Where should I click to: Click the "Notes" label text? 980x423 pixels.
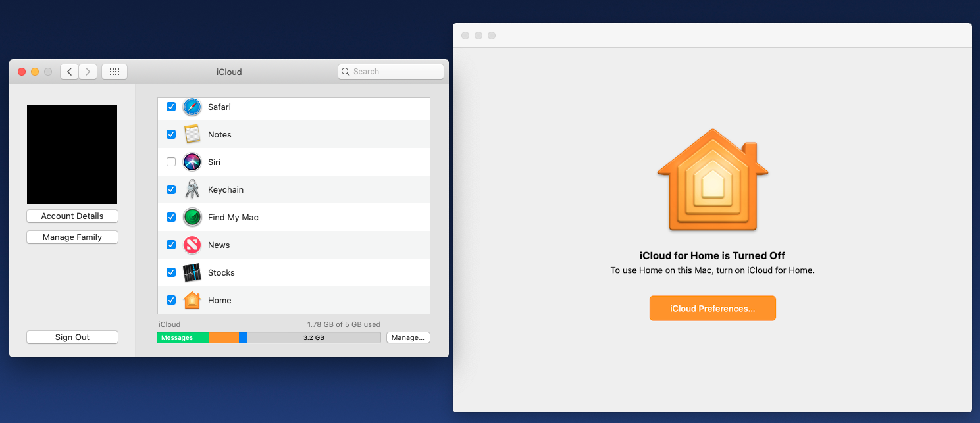coord(220,134)
